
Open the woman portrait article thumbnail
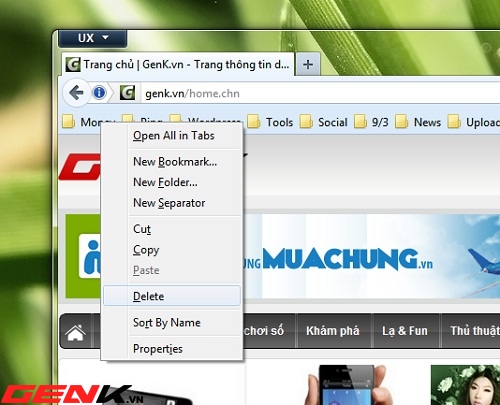point(465,385)
